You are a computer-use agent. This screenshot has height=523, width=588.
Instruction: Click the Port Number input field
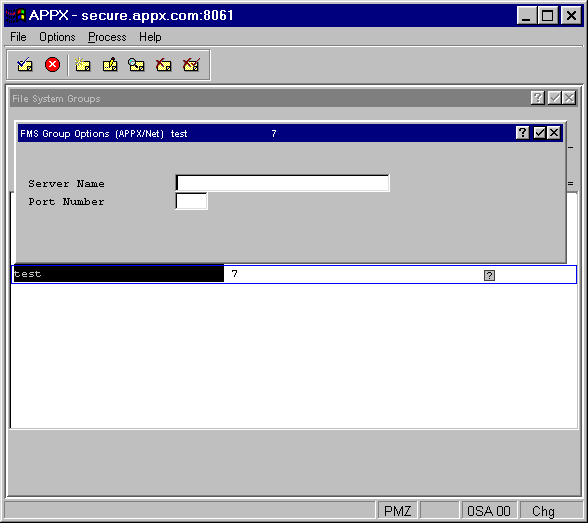(191, 201)
